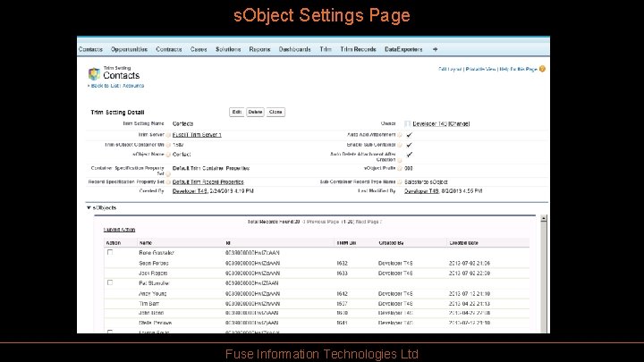The width and height of the screenshot is (644, 362).
Task: Go to Previous Page of sObjects
Action: pos(321,222)
